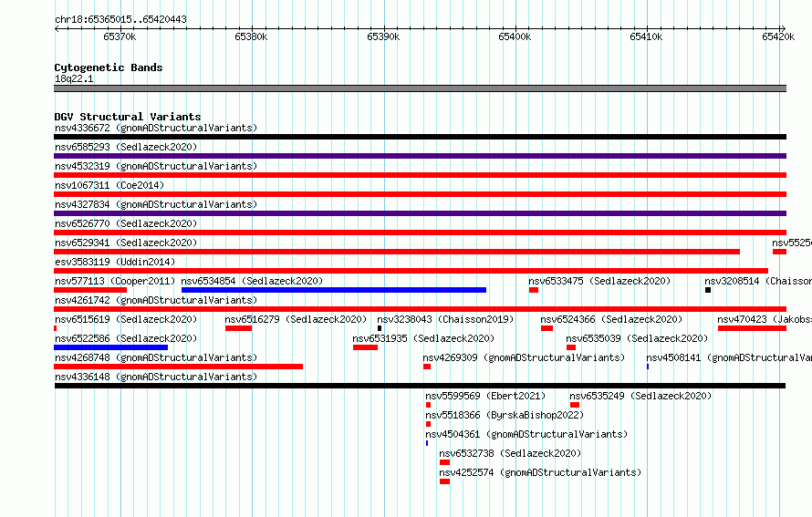The width and height of the screenshot is (812, 517).
Task: Click the chr18:65365015..65420443 coordinates text
Action: pyautogui.click(x=120, y=19)
